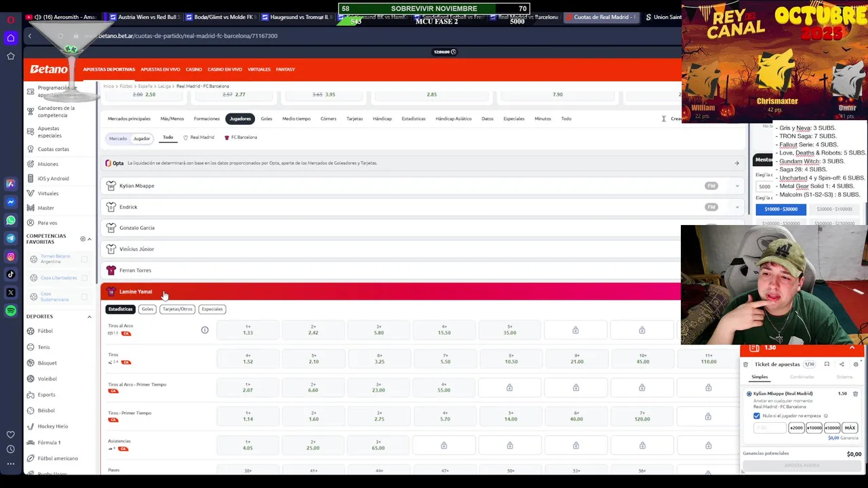Open bet slip settings gear
868x488 pixels.
click(856, 365)
